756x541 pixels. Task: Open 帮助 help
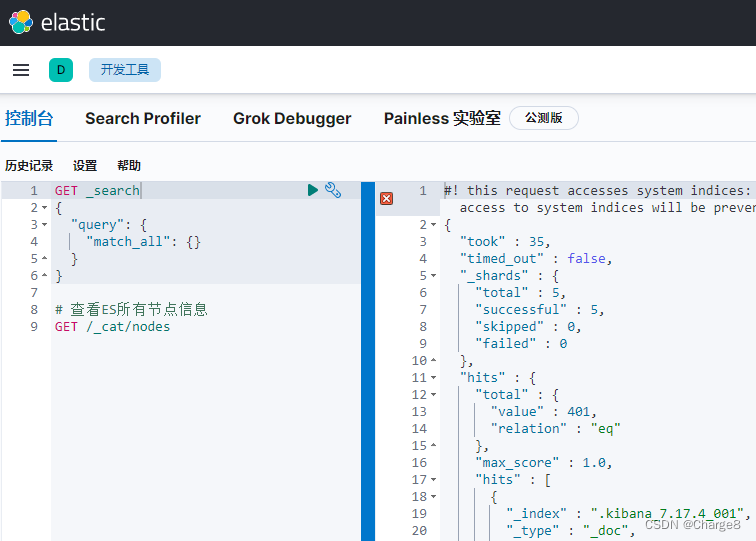129,166
